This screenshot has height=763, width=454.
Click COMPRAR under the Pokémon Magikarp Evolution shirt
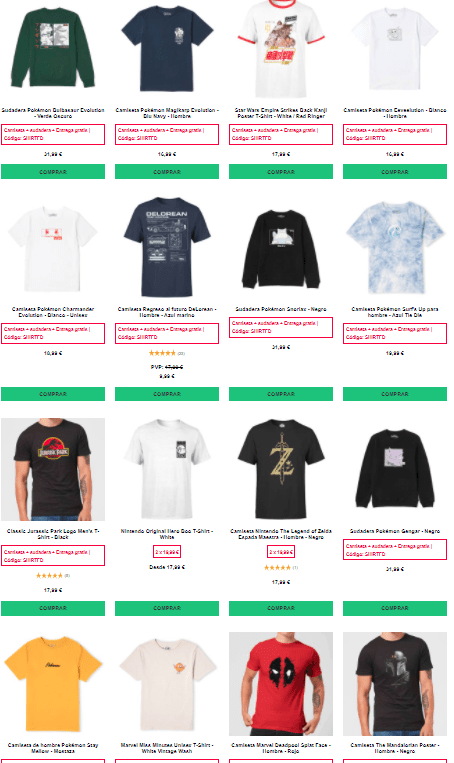pos(167,171)
